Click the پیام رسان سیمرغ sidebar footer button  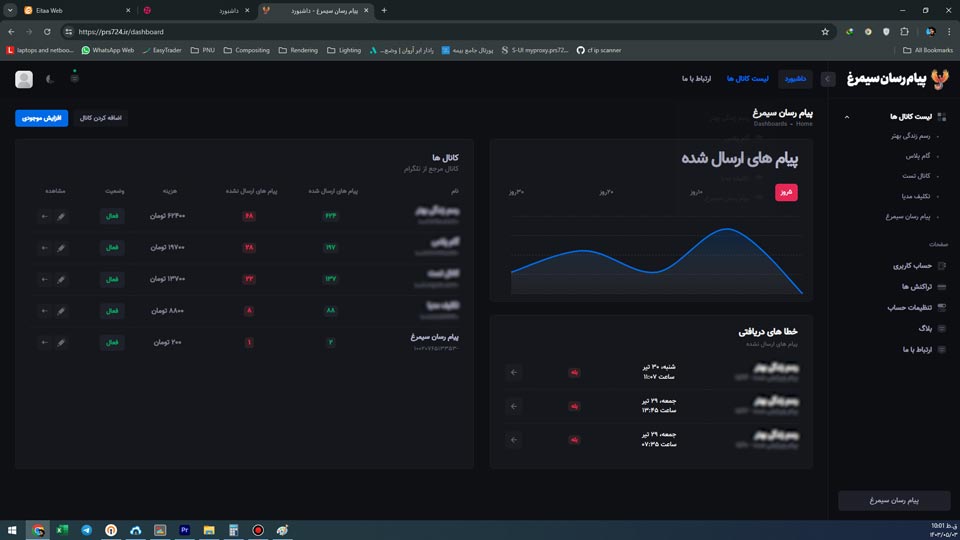click(x=894, y=501)
